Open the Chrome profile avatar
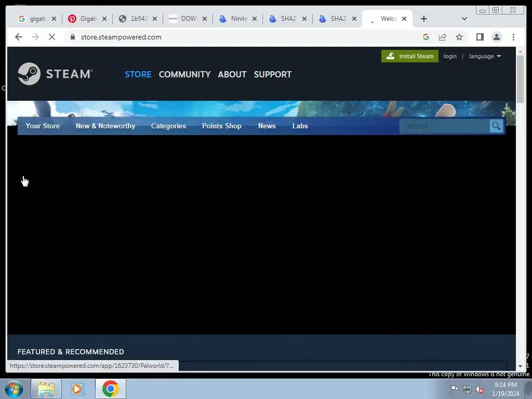532x399 pixels. click(496, 37)
